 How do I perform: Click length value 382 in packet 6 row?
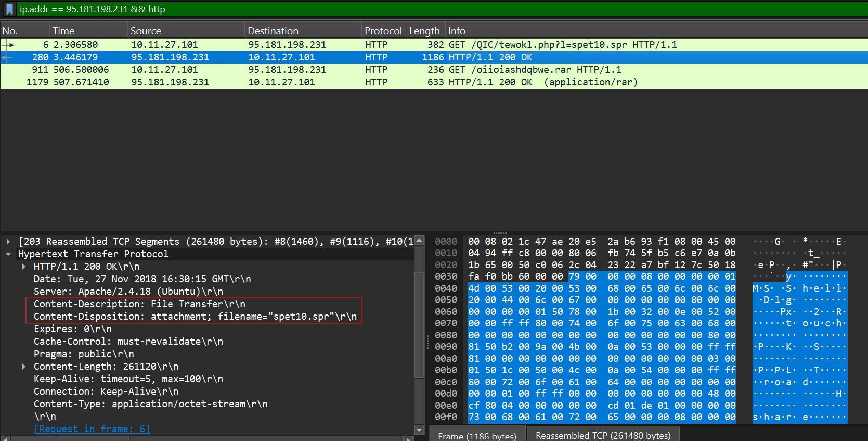[436, 45]
